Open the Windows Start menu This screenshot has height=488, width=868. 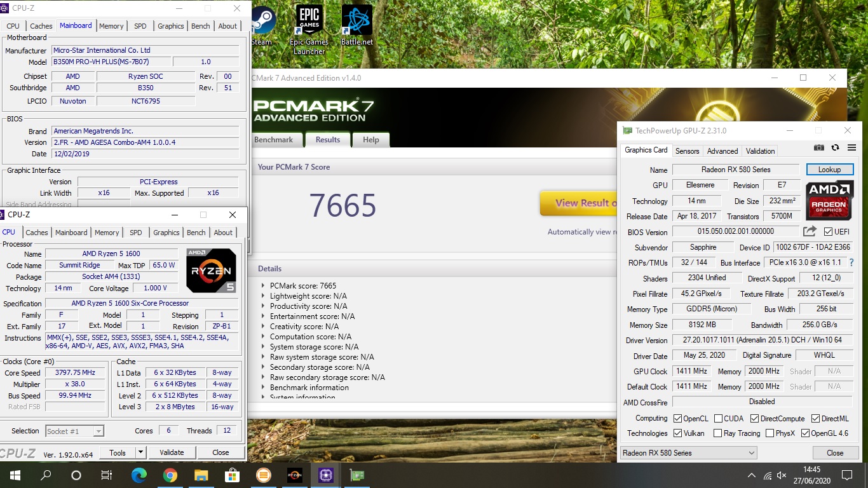point(15,475)
